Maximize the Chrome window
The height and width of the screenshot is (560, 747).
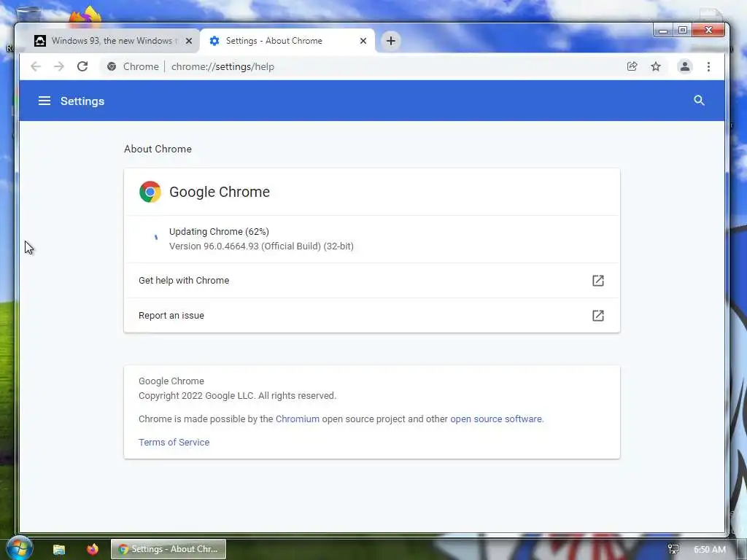682,31
